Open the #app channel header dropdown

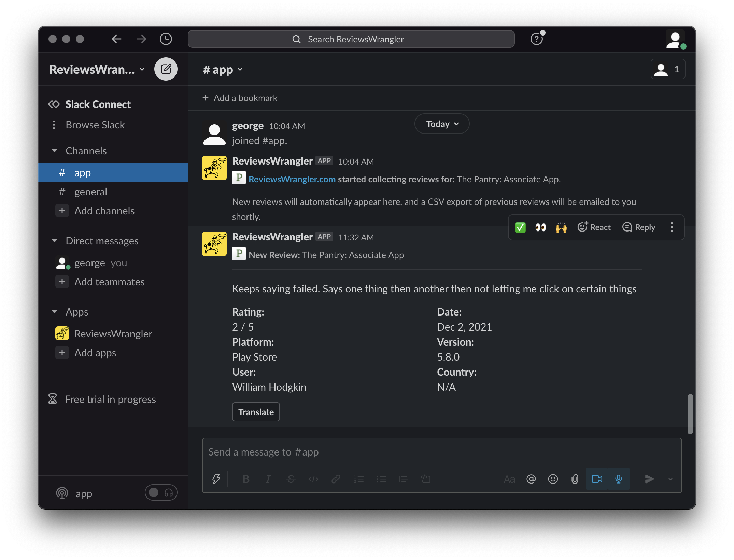(223, 70)
